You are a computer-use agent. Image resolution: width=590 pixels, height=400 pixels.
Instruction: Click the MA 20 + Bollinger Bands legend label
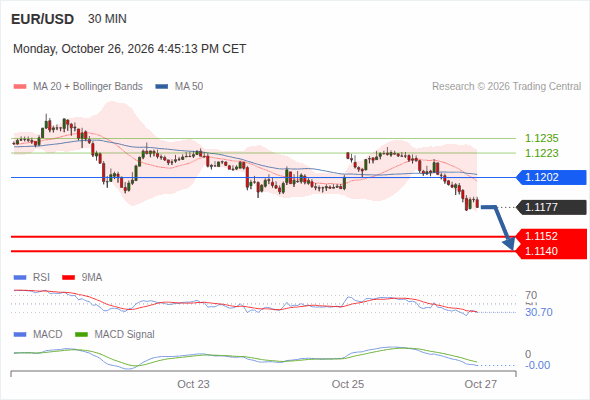pos(88,87)
